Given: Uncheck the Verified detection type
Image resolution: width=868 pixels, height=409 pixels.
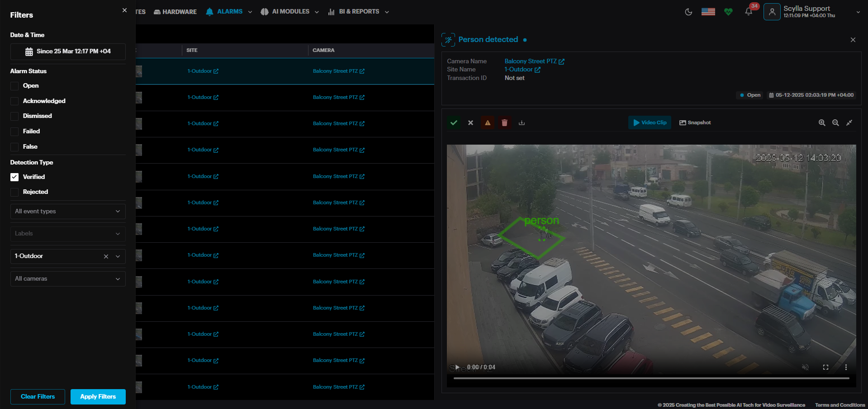Looking at the screenshot, I should coord(14,177).
